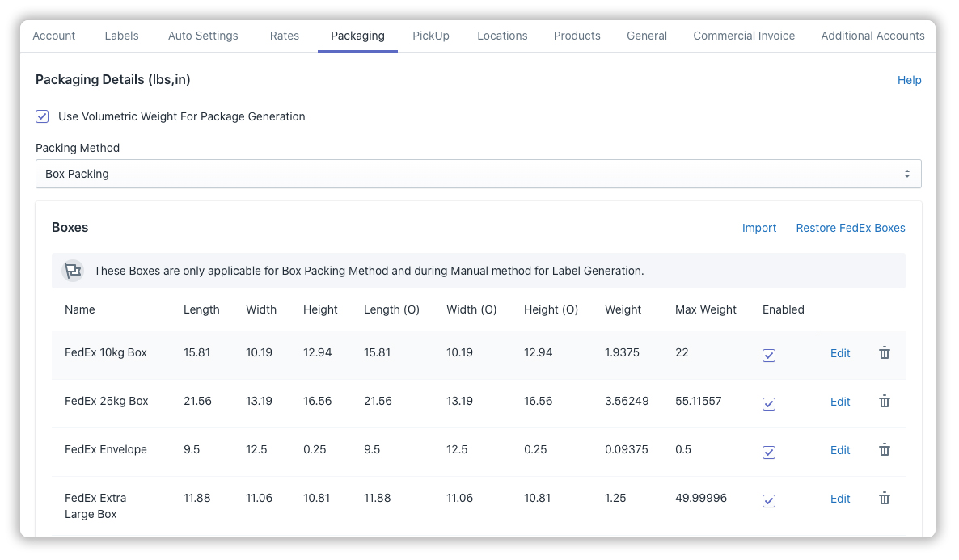Screen dimensions: 959x560
Task: Click the Packaging Details (lbs,in) heading
Action: (112, 79)
